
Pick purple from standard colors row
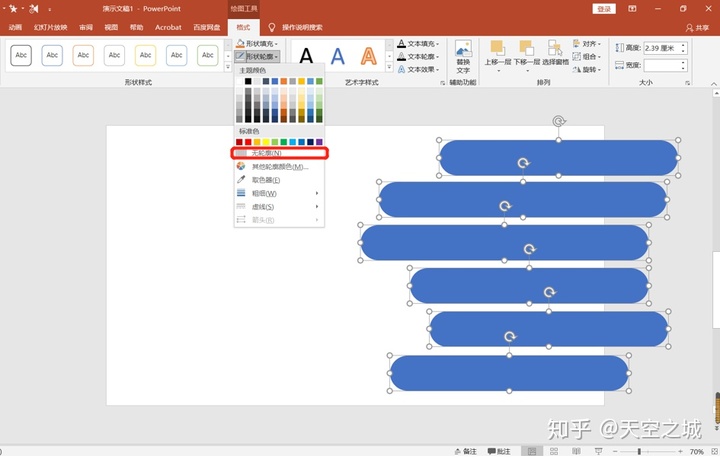click(319, 142)
